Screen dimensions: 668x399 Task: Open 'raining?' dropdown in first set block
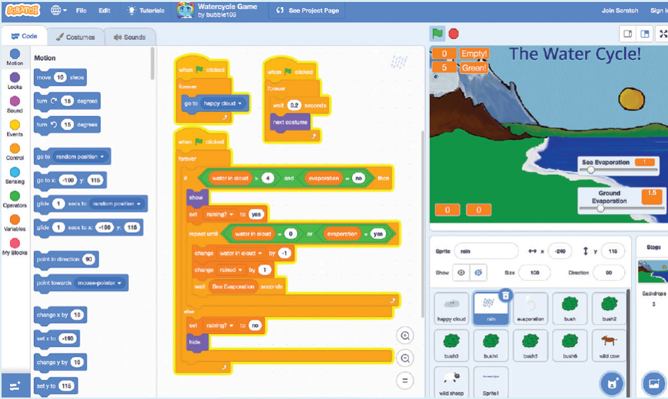[219, 214]
